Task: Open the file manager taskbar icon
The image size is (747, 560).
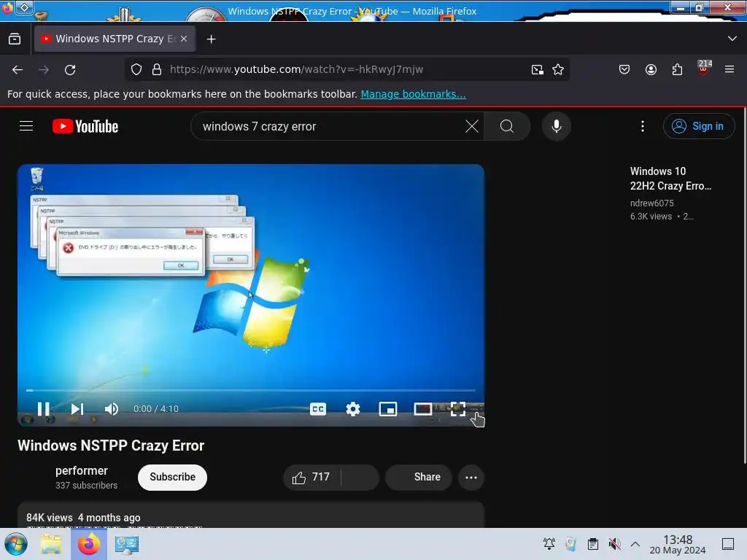Action: coord(51,544)
